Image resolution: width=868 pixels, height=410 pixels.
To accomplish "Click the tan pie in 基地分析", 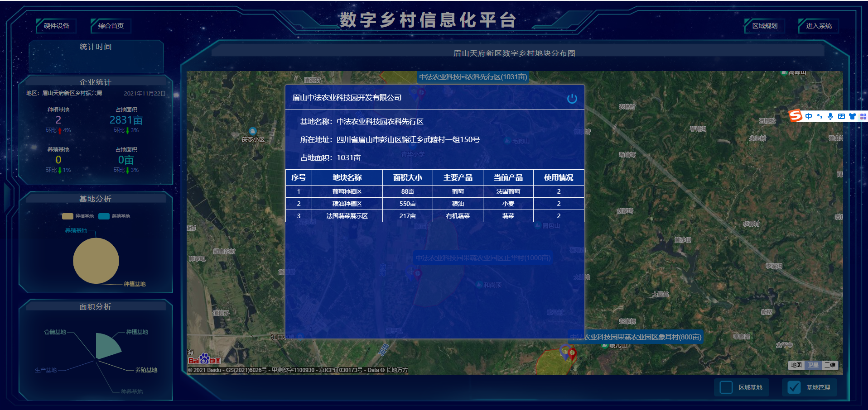I will [x=96, y=261].
